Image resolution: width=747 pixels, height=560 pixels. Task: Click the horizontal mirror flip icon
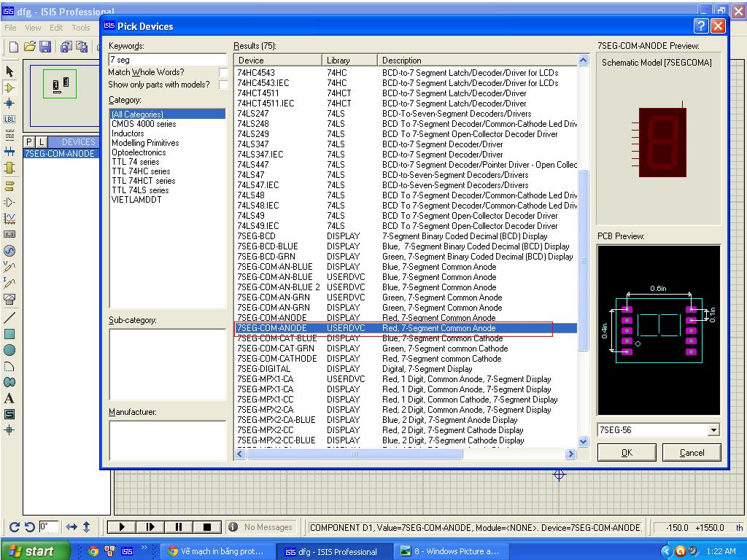[x=71, y=526]
